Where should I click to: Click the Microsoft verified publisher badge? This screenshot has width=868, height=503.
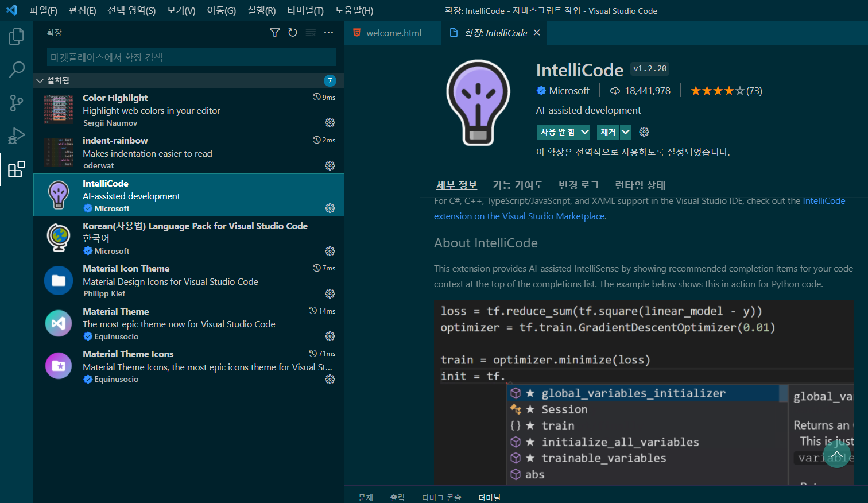tap(541, 91)
